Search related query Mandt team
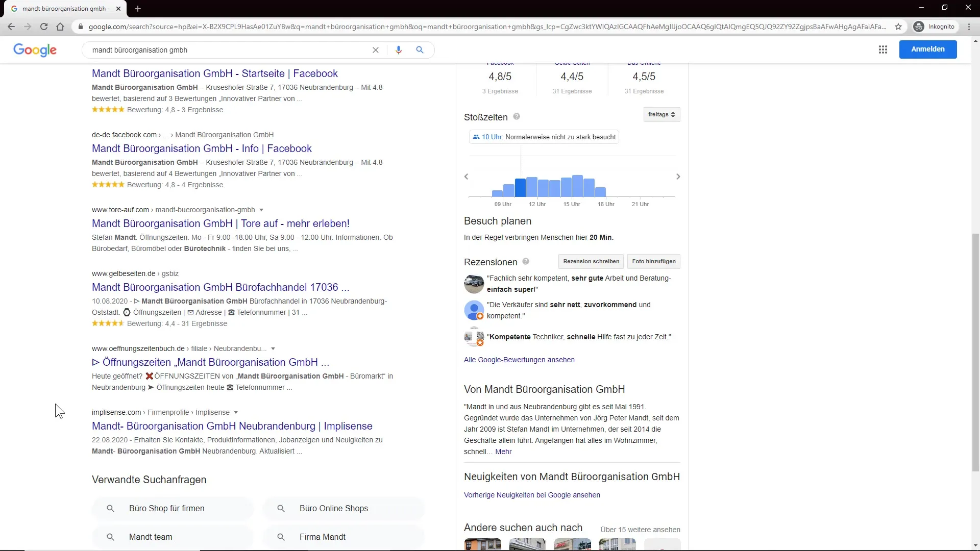The image size is (980, 551). click(x=173, y=537)
